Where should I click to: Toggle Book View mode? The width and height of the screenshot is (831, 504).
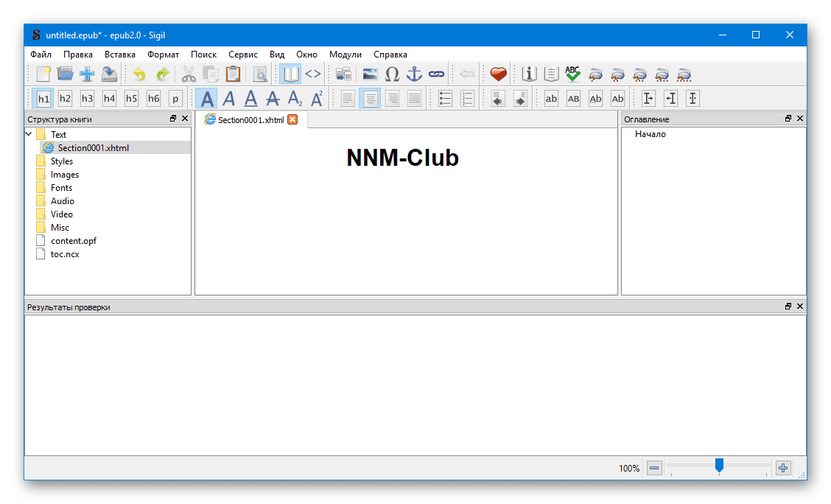pos(290,74)
